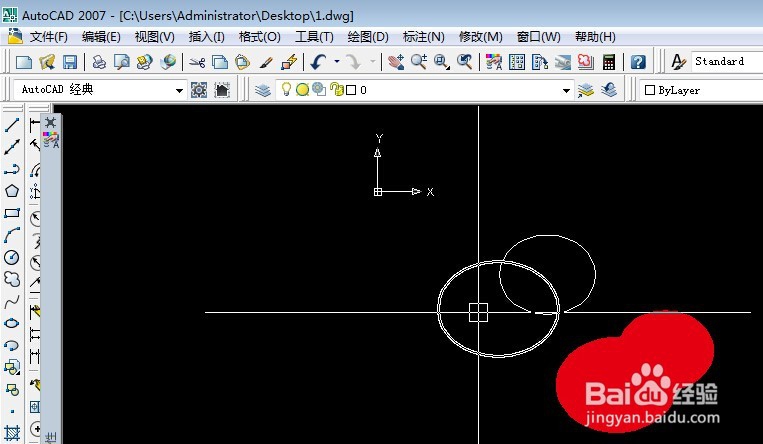Open Workspace Settings gear icon
The image size is (763, 444).
(x=199, y=90)
